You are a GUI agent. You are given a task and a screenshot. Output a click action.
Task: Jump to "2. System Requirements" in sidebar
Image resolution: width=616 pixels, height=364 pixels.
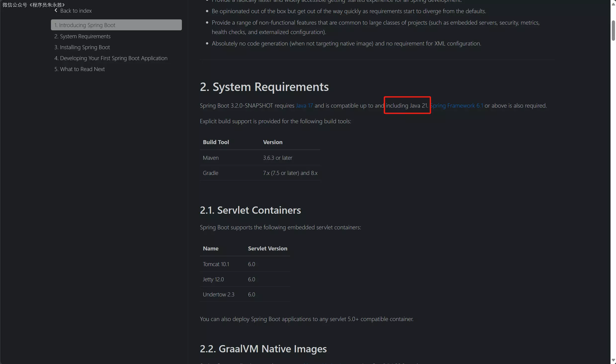82,36
